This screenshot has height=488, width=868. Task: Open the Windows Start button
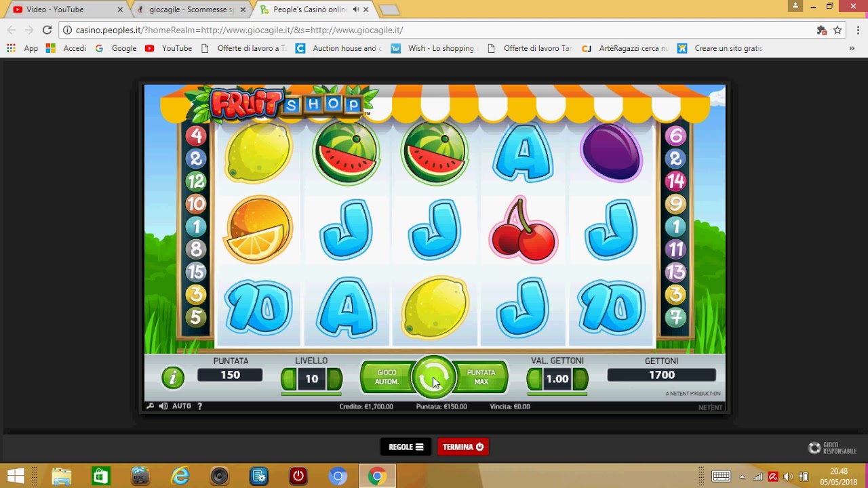coord(16,476)
